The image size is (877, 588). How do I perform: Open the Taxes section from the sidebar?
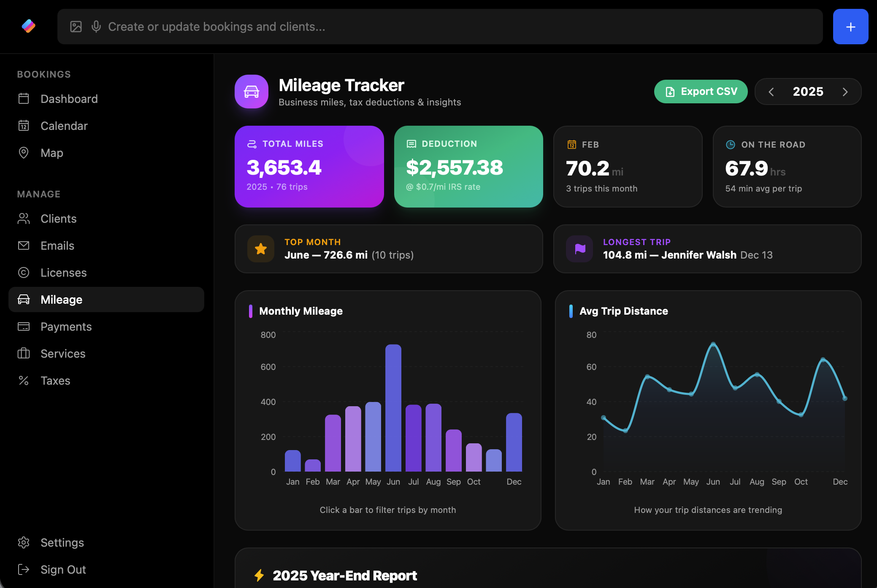click(55, 380)
